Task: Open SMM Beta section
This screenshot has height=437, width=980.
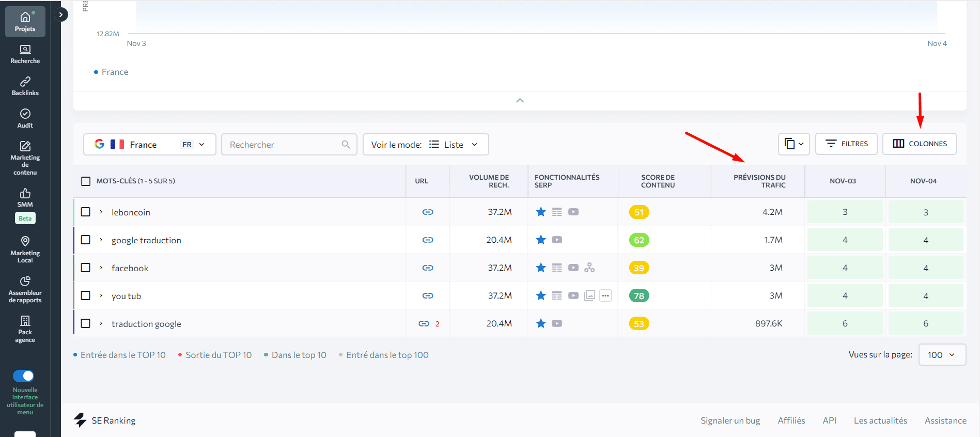Action: point(25,205)
